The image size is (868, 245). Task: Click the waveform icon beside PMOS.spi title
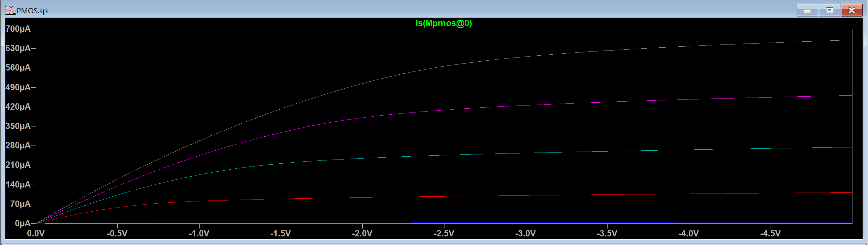[x=10, y=10]
